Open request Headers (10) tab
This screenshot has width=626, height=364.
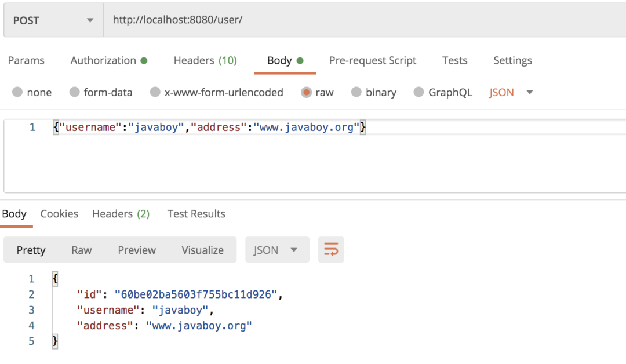[205, 60]
